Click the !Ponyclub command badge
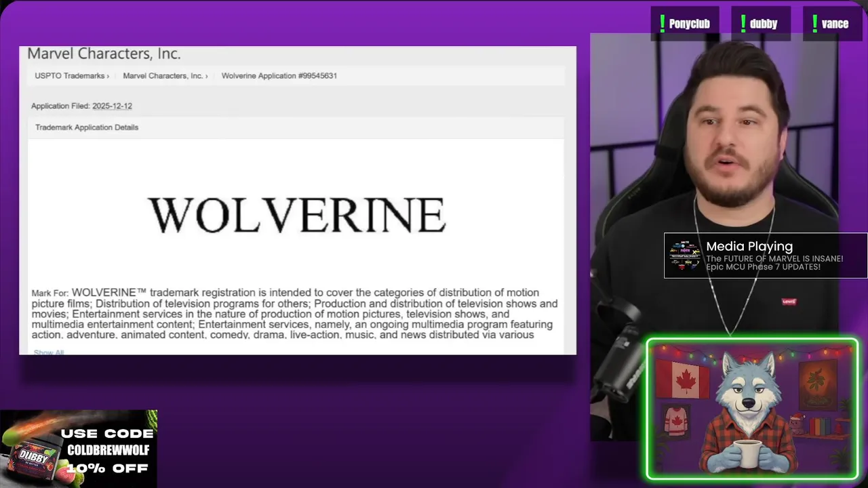This screenshot has height=488, width=868. (684, 24)
